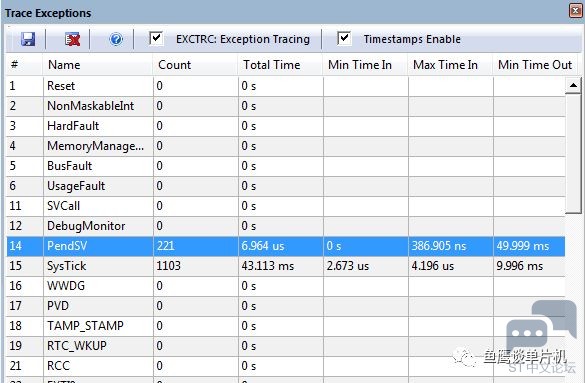
Task: Select the RCC row
Action: (x=285, y=366)
